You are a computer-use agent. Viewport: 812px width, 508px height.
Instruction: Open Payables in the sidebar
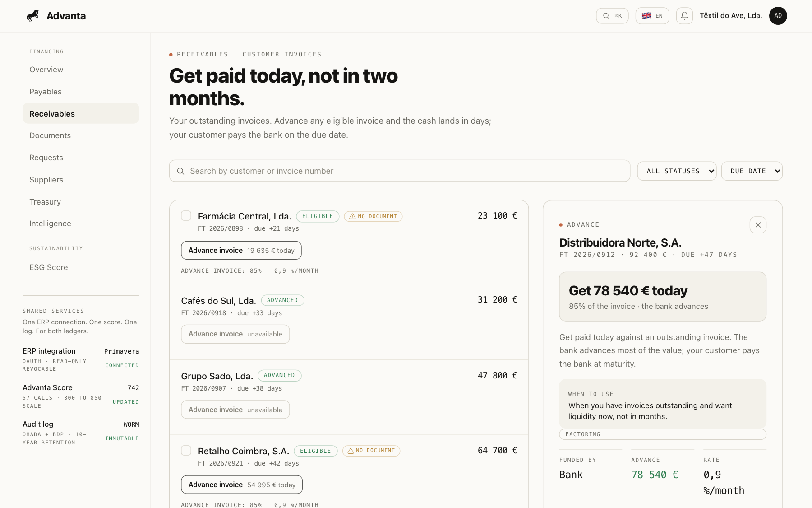(x=81, y=92)
